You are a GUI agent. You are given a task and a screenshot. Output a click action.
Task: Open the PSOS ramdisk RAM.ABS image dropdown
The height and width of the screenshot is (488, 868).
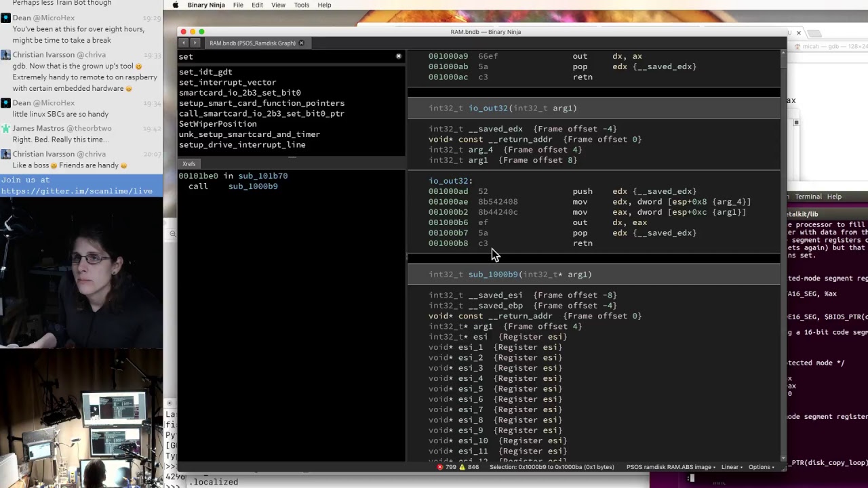click(x=671, y=467)
